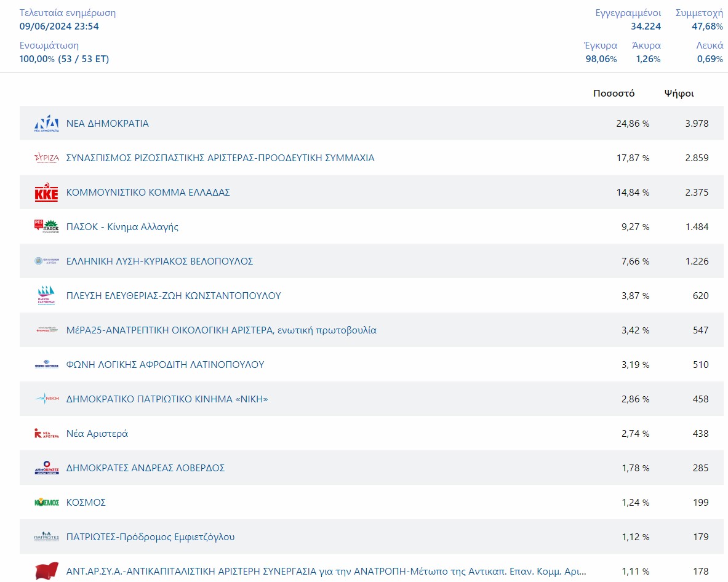Click the Συμμετοχή 47,68% figure
728x582 pixels.
707,26
